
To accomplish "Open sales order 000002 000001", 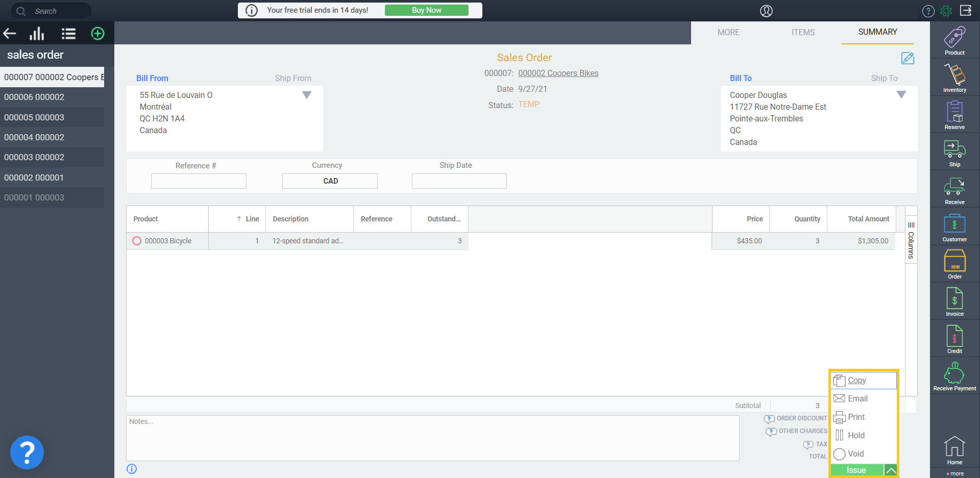I will 52,178.
